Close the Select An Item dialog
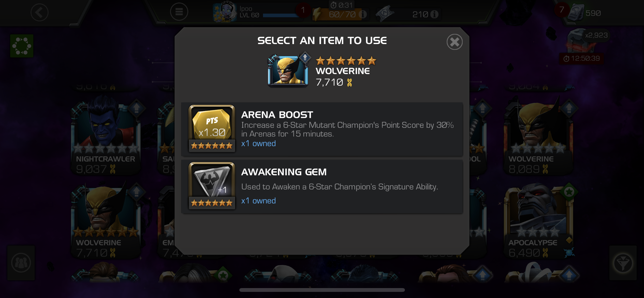The width and height of the screenshot is (644, 298). pyautogui.click(x=455, y=42)
